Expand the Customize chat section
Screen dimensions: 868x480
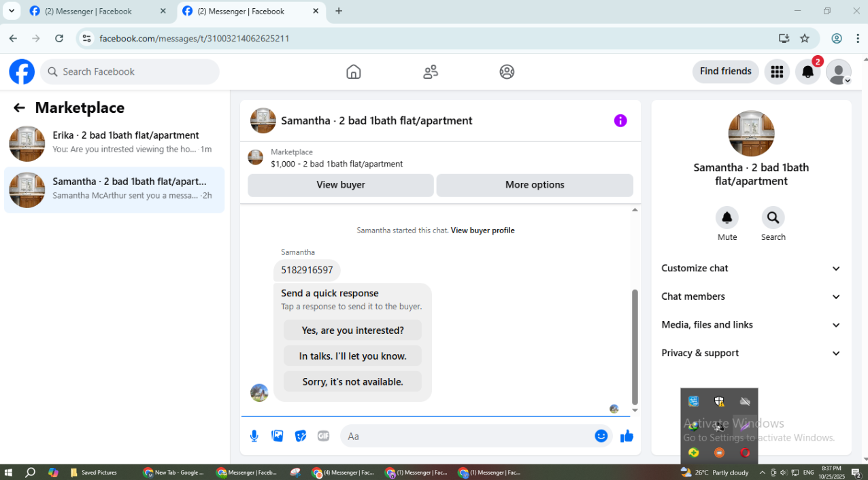pyautogui.click(x=751, y=269)
